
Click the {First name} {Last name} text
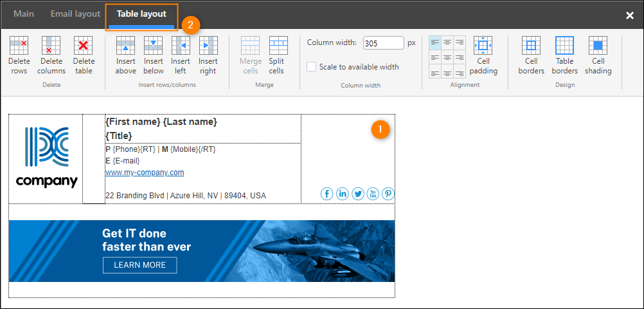coord(161,122)
